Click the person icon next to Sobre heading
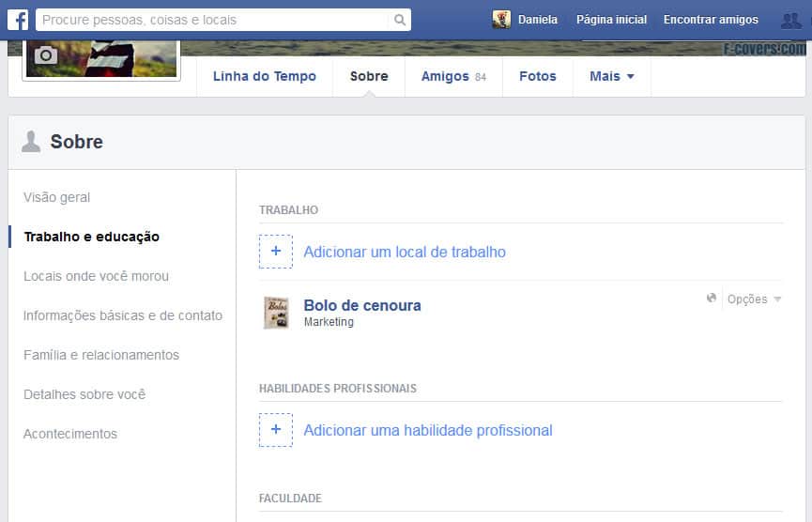Viewport: 812px width, 522px height. pyautogui.click(x=31, y=142)
